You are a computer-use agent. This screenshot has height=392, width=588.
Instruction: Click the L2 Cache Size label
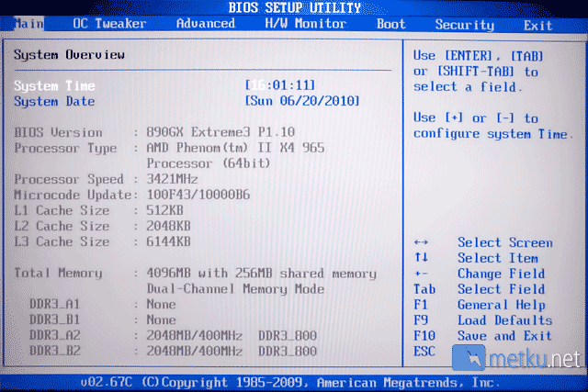pyautogui.click(x=62, y=227)
